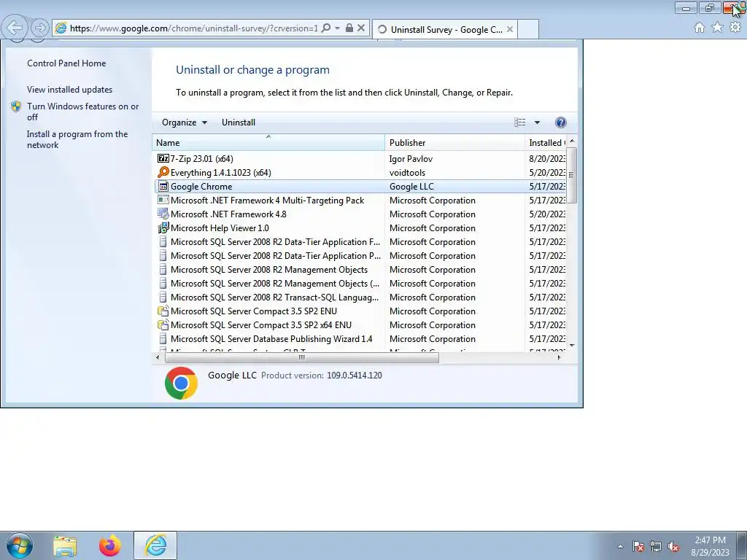747x560 pixels.
Task: Open the Action Center flag icon
Action: click(638, 546)
